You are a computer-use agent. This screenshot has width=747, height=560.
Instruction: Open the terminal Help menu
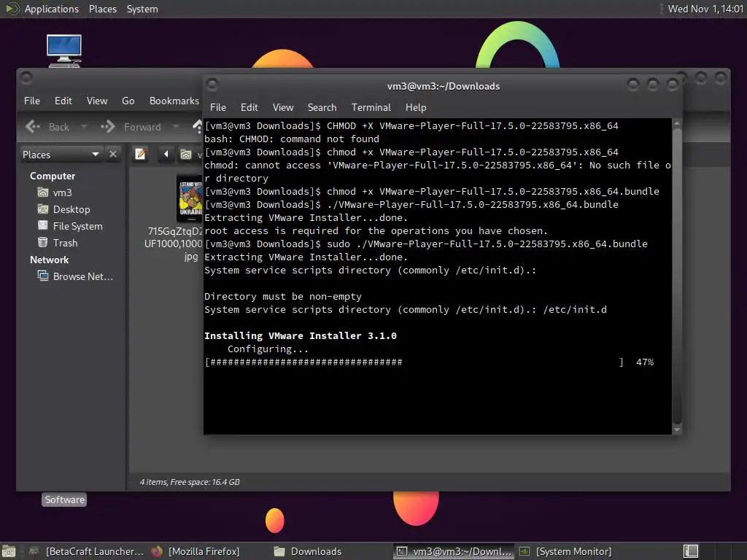coord(416,108)
